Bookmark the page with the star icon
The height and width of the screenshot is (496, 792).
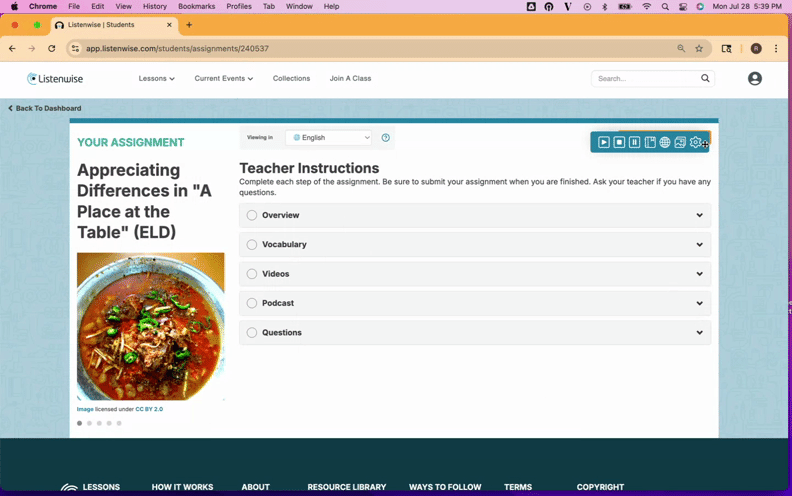699,48
